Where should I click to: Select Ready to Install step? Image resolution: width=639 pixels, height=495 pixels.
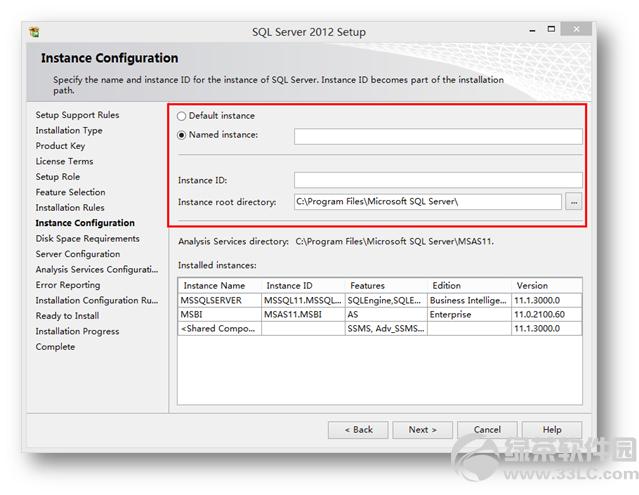click(x=67, y=316)
